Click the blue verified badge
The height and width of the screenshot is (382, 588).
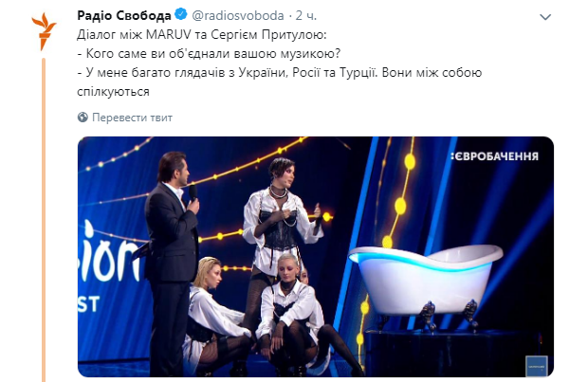(181, 14)
